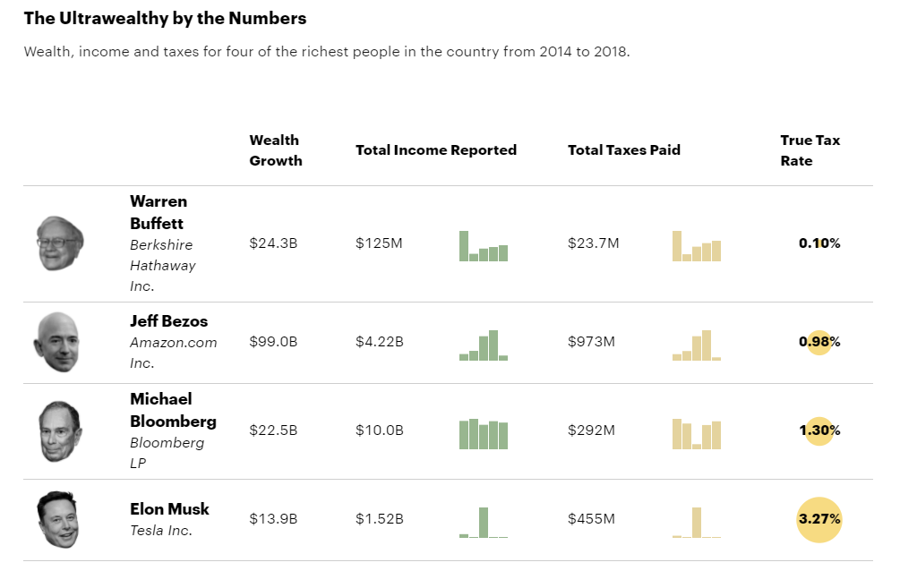Viewport: 900px width, 588px height.
Task: Click the Warren Buffett name
Action: [x=159, y=212]
